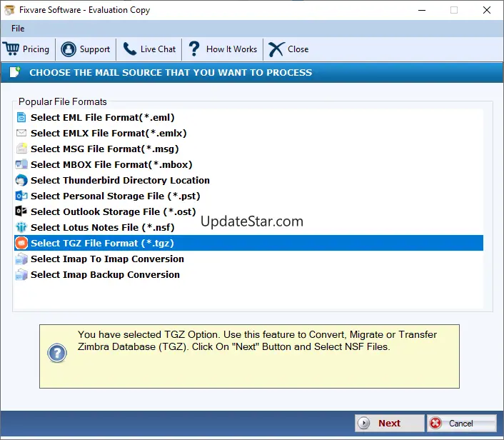Click the Close toolbar label

[298, 49]
